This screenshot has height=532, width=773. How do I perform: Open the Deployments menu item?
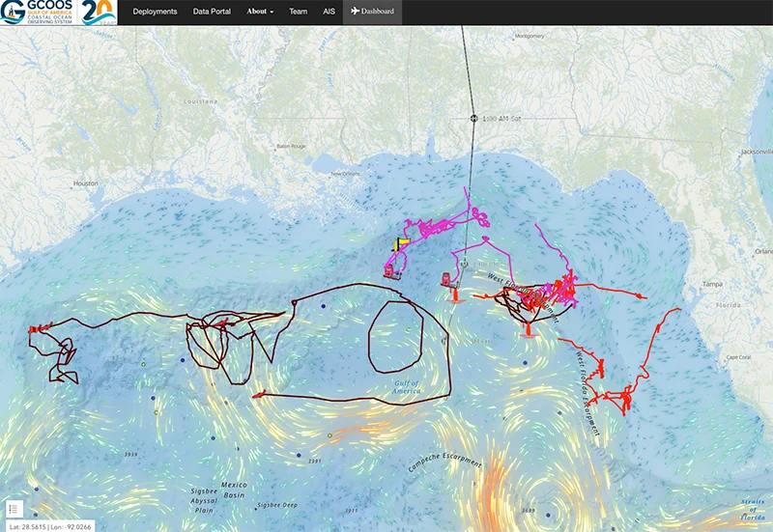tap(155, 12)
